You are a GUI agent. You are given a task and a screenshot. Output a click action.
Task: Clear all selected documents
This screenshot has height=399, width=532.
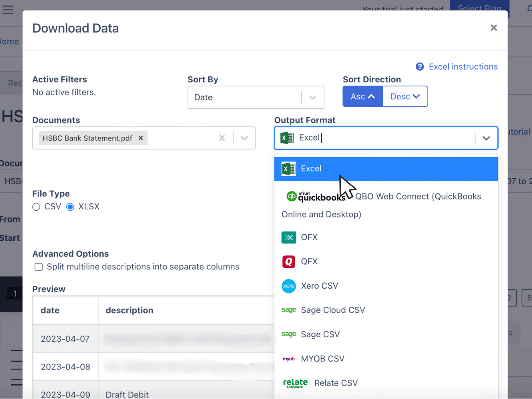pyautogui.click(x=222, y=138)
